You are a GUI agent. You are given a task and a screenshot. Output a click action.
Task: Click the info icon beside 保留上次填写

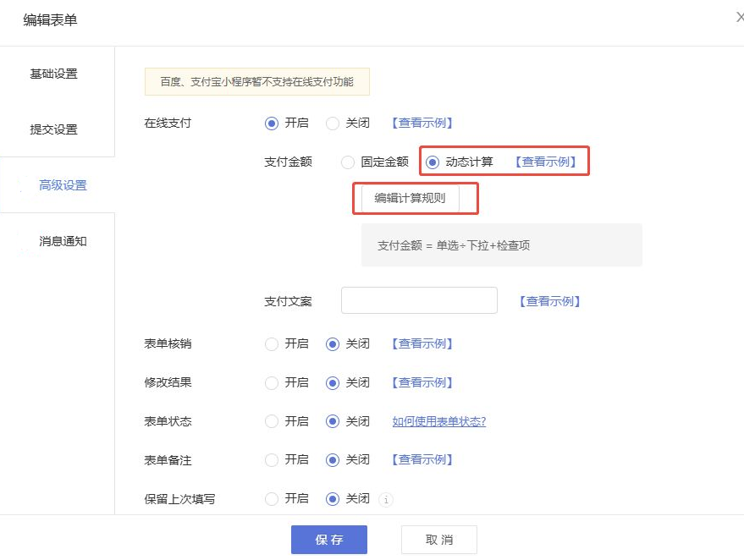(x=386, y=499)
